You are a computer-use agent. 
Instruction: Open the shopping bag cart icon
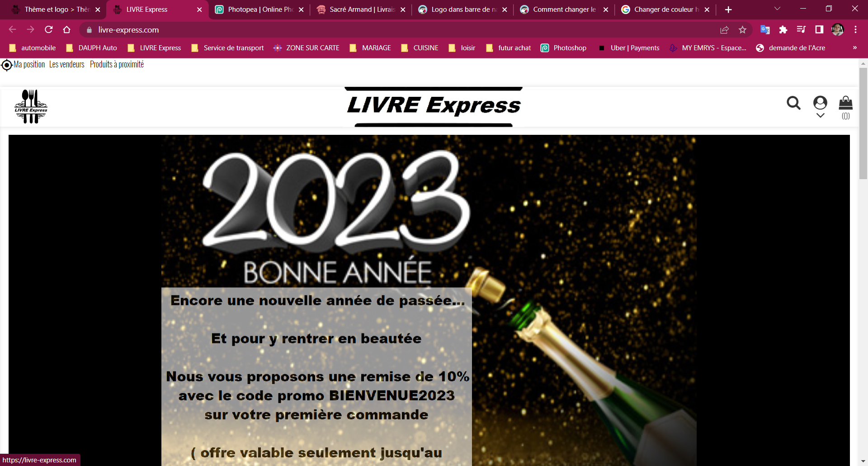click(x=845, y=103)
